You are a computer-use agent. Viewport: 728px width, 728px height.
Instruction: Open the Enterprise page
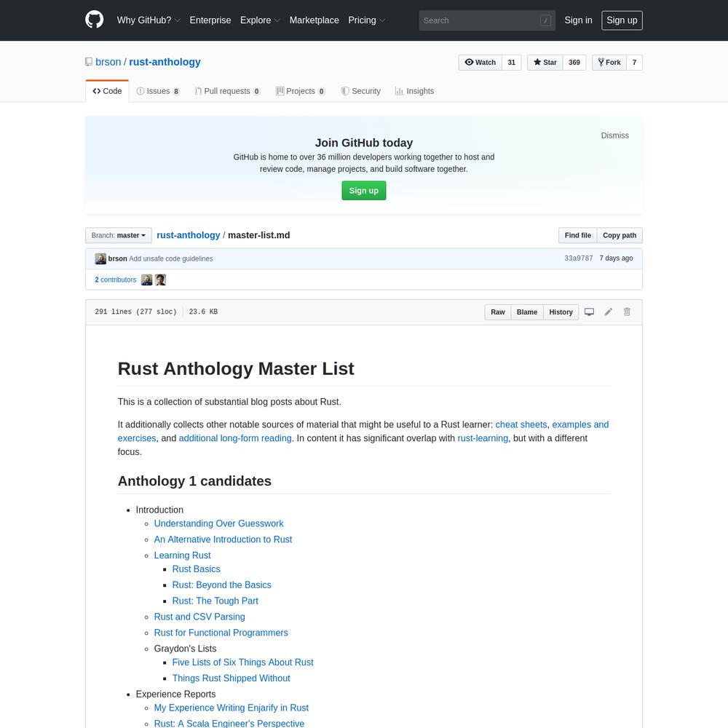pyautogui.click(x=210, y=20)
